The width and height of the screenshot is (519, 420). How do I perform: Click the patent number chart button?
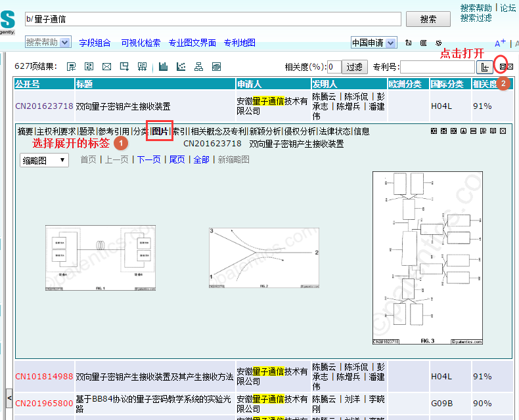(x=485, y=67)
